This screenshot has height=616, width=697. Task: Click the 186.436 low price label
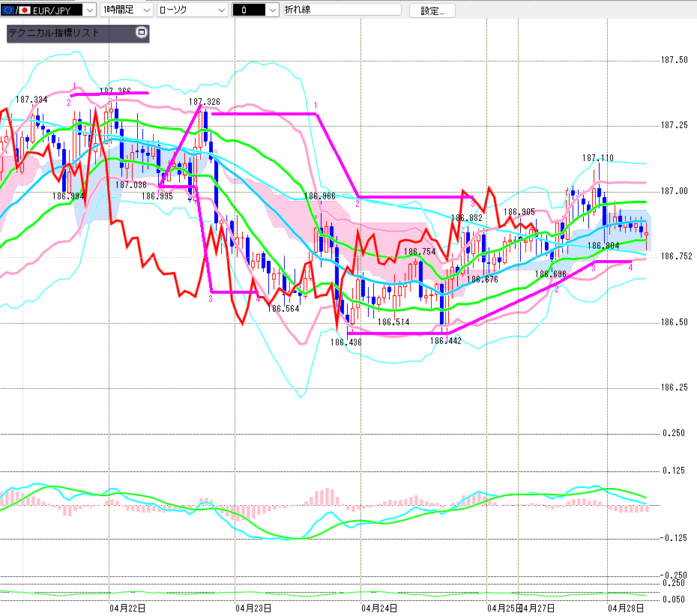coord(345,342)
